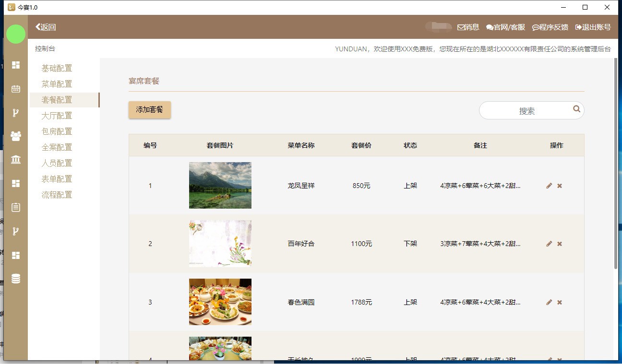622x364 pixels.
Task: Open 人员配置 in the side menu
Action: [x=57, y=163]
